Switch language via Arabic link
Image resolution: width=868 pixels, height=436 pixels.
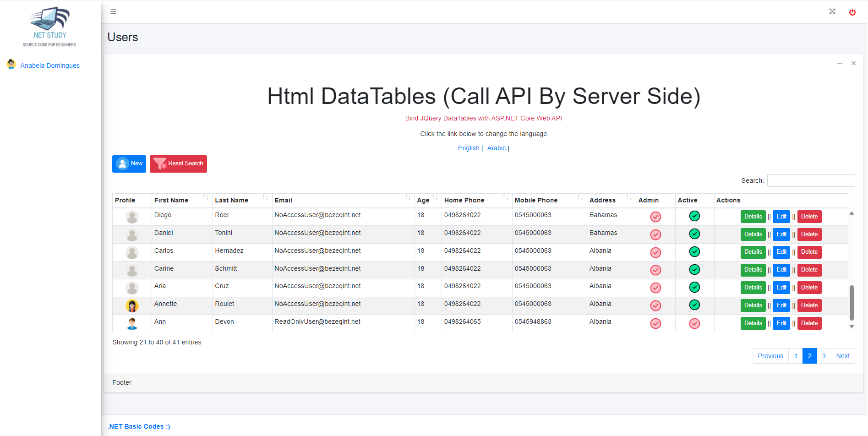496,148
